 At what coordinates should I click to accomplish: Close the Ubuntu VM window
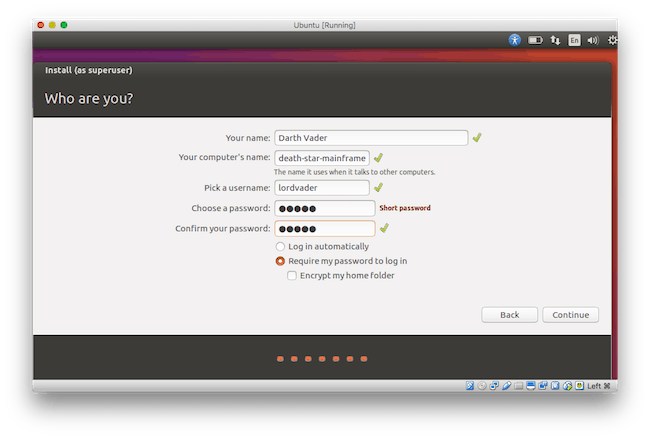pyautogui.click(x=41, y=25)
